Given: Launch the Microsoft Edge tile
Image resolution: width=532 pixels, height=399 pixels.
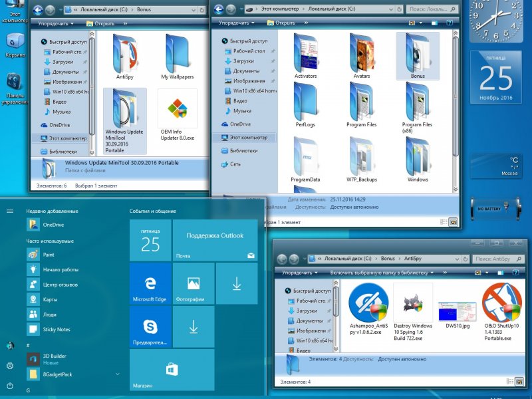Looking at the screenshot, I should click(150, 284).
